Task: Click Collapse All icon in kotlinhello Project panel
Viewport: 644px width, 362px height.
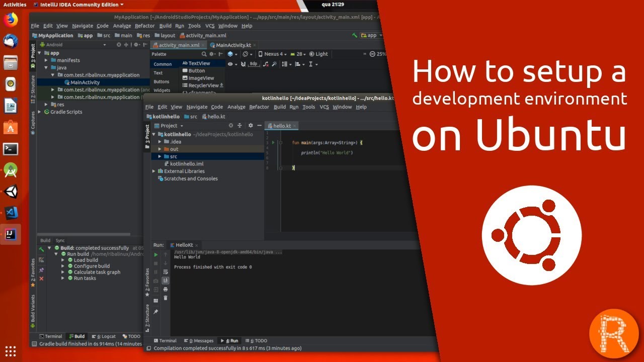Action: 239,126
